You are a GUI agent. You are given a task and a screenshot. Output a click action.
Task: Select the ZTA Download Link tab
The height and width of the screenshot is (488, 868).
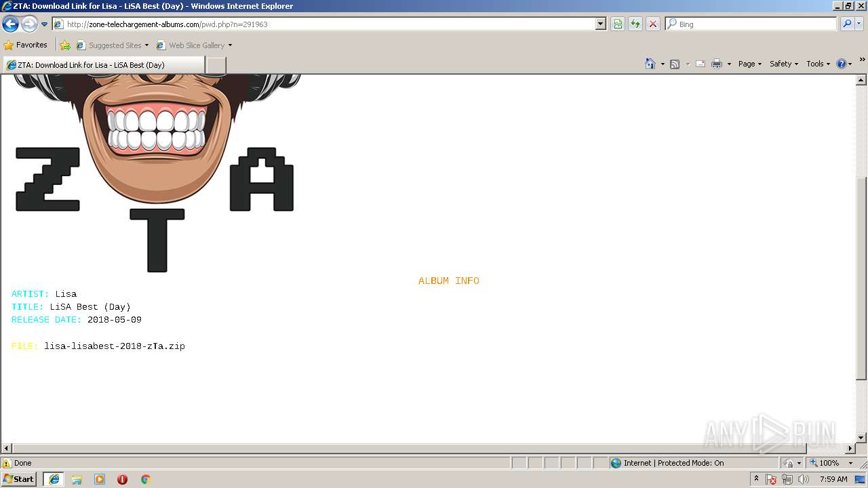point(103,65)
